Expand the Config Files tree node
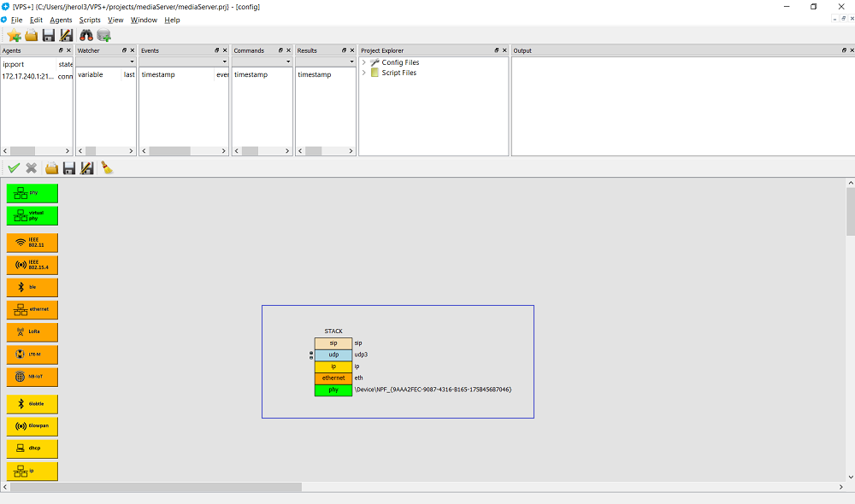The image size is (855, 504). point(364,62)
